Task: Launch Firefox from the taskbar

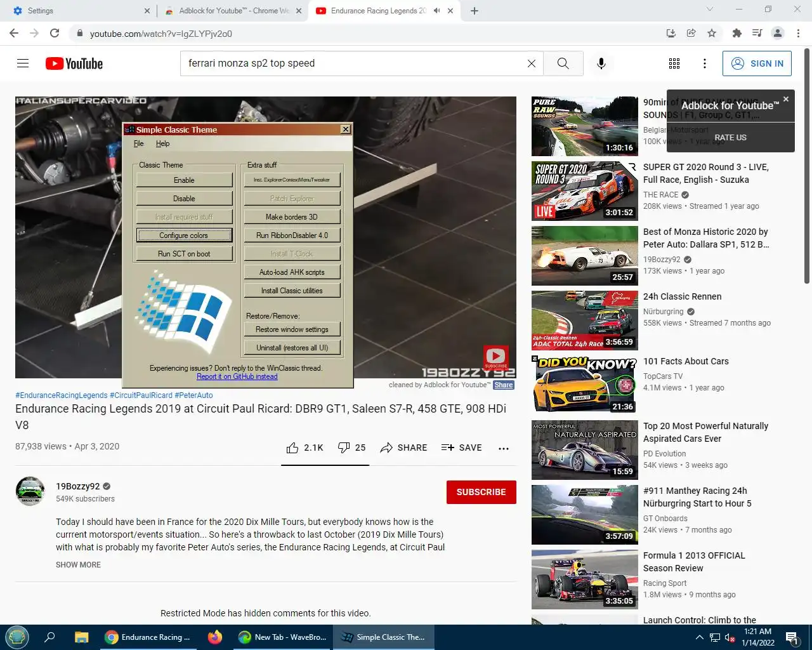Action: 215,637
